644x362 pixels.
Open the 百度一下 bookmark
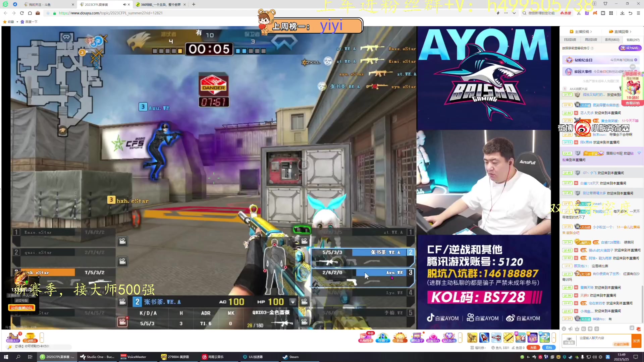[30, 22]
